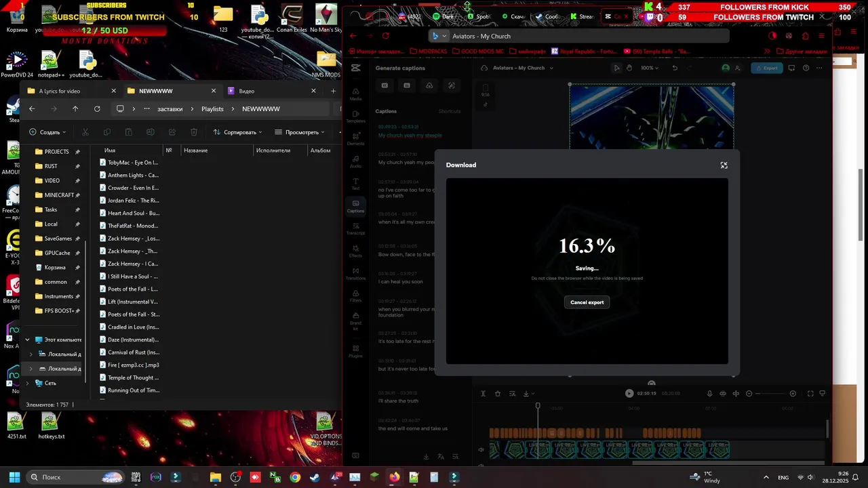This screenshot has width=868, height=488.
Task: Refresh the Explorer folder view
Action: (x=97, y=108)
